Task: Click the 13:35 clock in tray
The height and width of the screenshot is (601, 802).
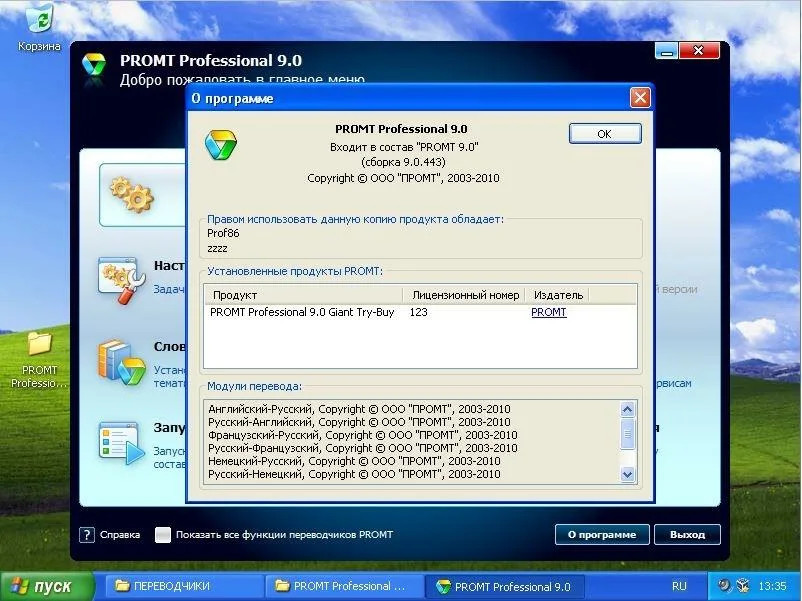Action: (x=772, y=586)
